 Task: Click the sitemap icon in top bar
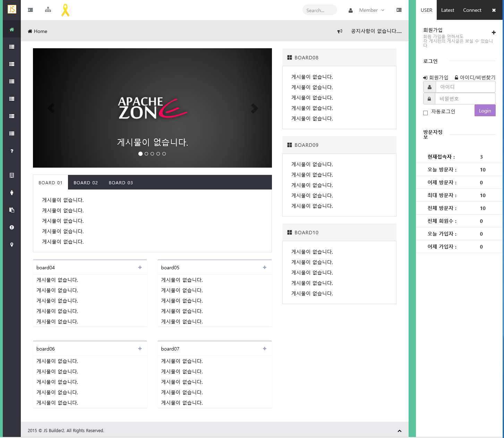(48, 10)
